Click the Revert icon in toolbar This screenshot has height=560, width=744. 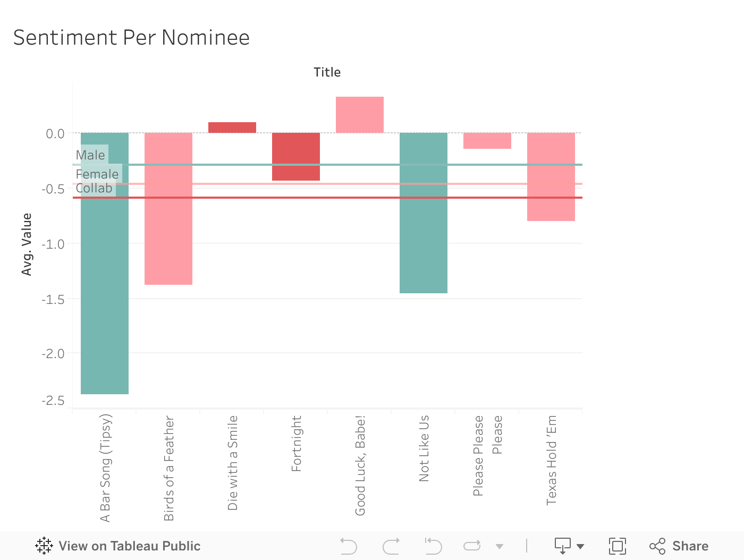coord(433,546)
